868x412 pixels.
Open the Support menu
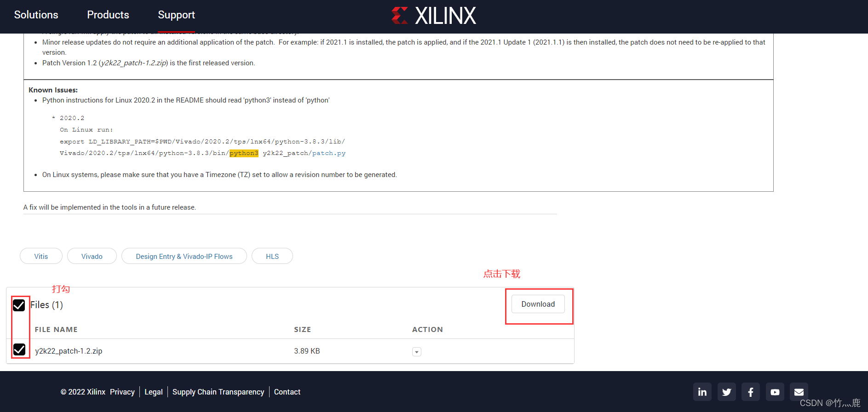tap(176, 15)
